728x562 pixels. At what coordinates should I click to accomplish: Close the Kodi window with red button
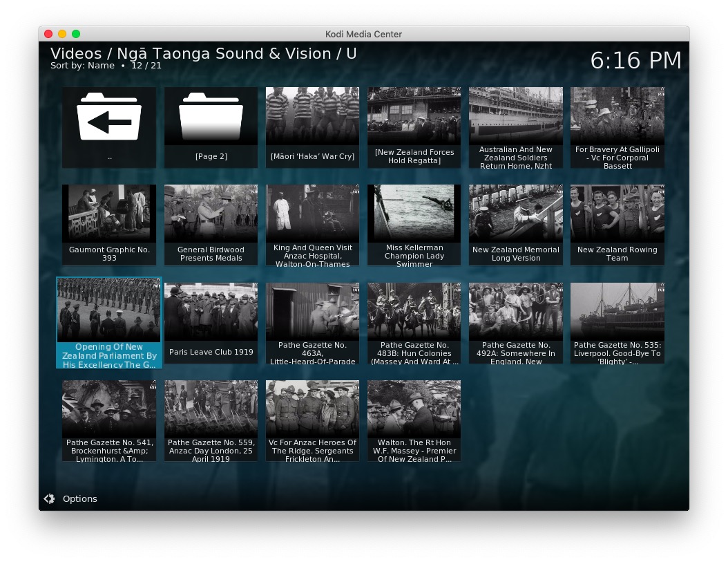48,34
